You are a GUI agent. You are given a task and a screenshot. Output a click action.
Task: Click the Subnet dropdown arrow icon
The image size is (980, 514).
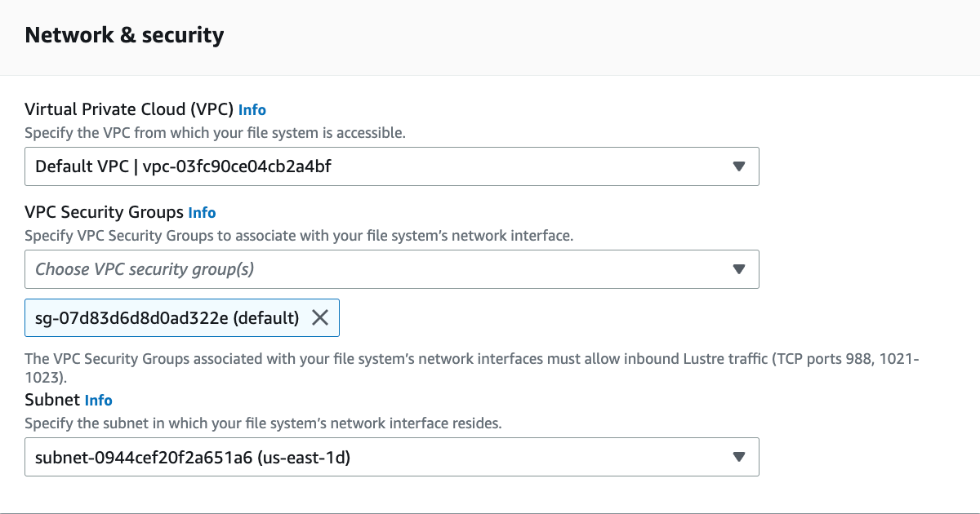point(739,457)
